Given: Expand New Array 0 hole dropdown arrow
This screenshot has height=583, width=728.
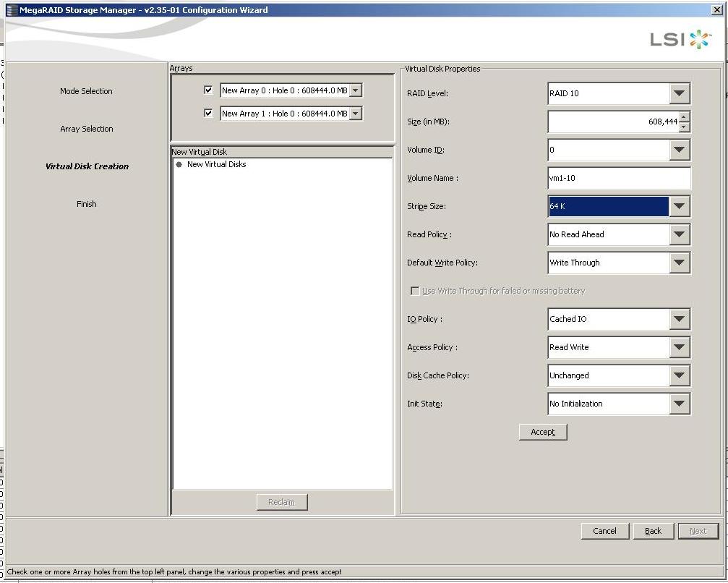Looking at the screenshot, I should click(356, 90).
